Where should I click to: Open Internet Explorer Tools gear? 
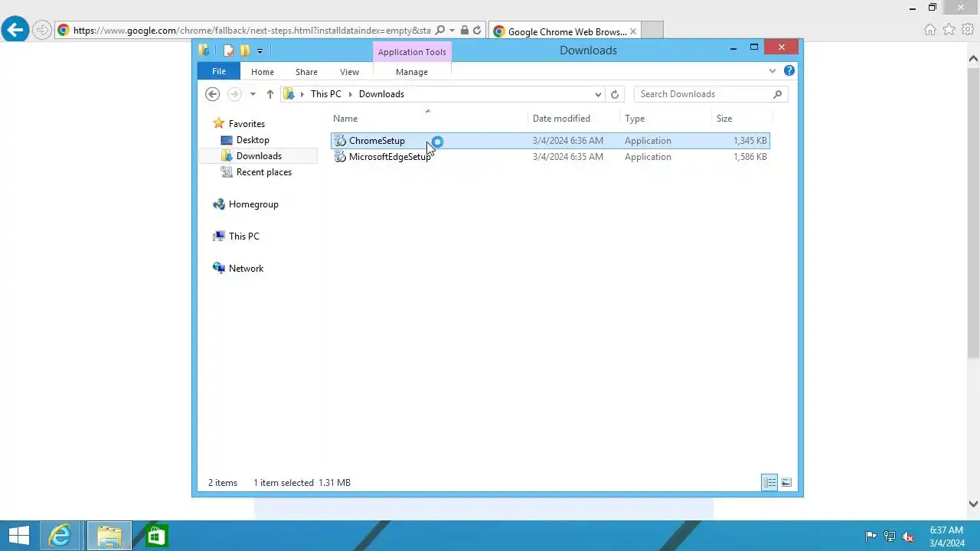967,30
